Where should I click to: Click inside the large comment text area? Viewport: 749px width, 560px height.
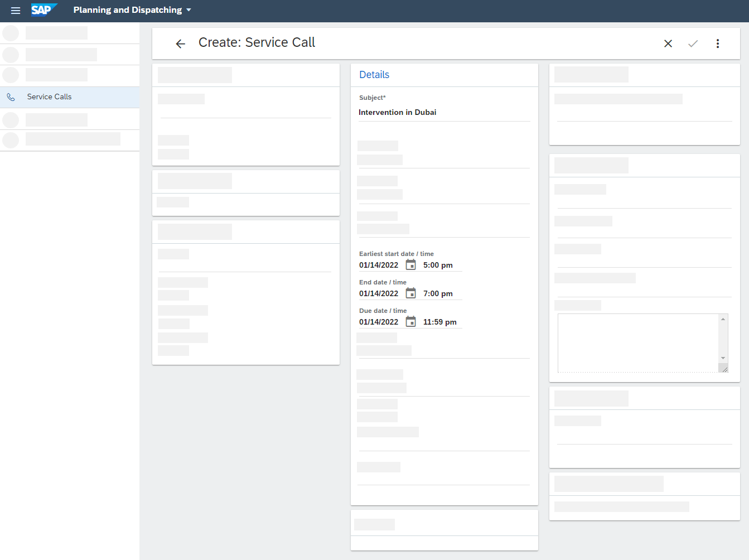(636, 340)
